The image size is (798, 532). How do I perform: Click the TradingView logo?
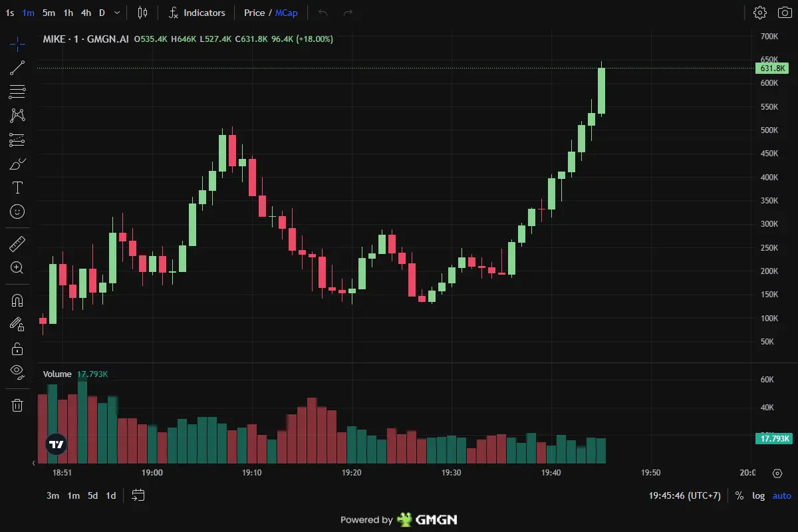pos(57,444)
